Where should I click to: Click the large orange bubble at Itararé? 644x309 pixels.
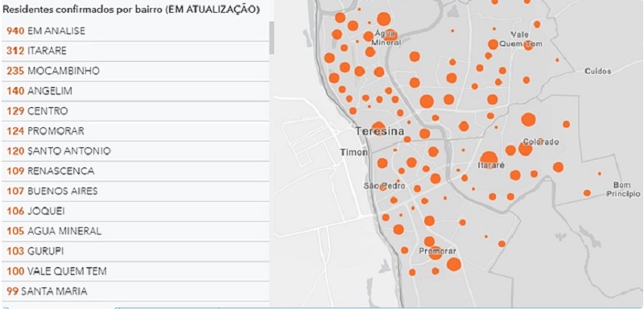(x=489, y=159)
